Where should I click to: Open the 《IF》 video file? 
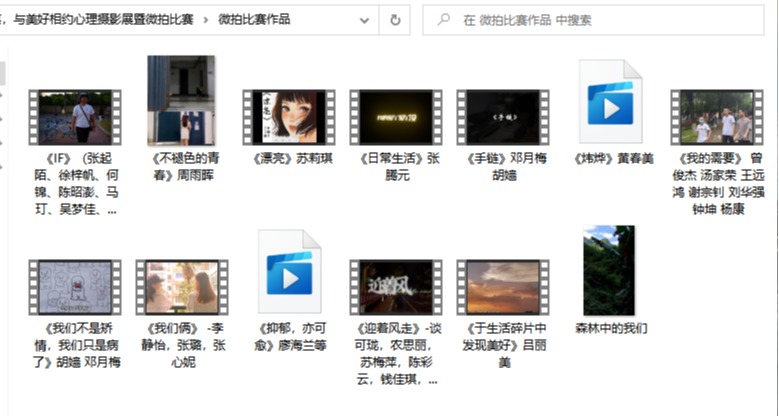pyautogui.click(x=74, y=118)
